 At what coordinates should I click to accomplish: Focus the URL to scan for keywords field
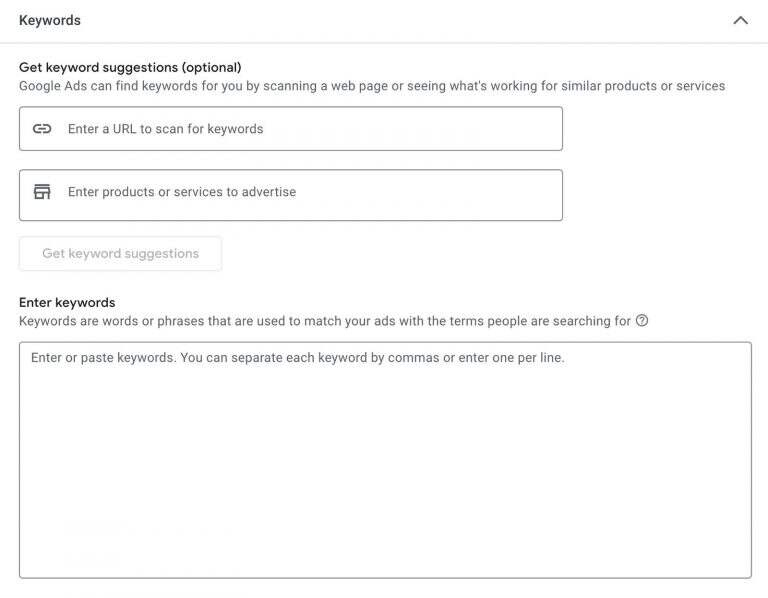(291, 129)
